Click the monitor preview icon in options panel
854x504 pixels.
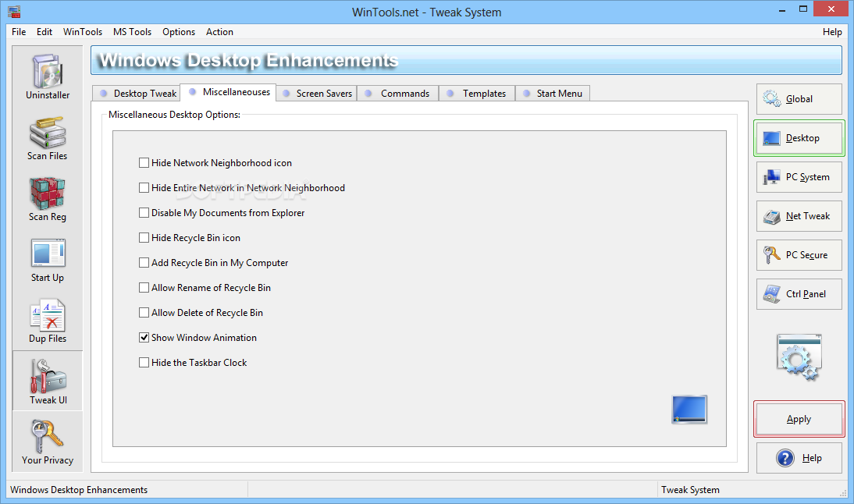pos(689,410)
